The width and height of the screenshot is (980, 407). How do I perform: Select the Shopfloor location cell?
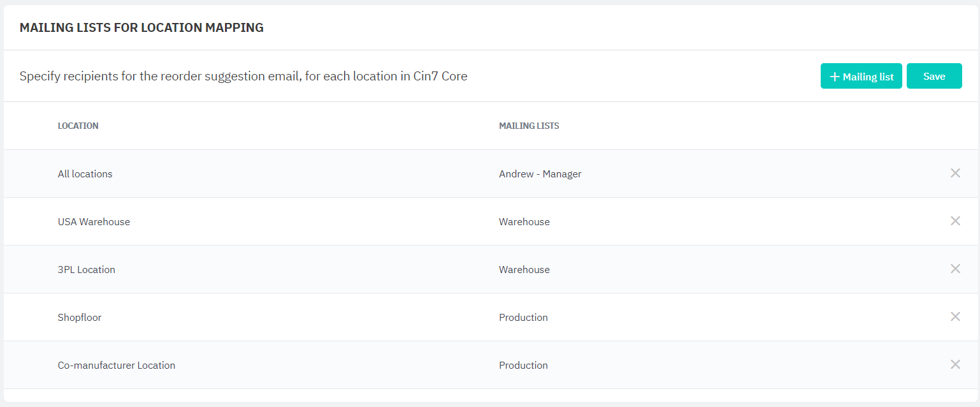coord(79,318)
